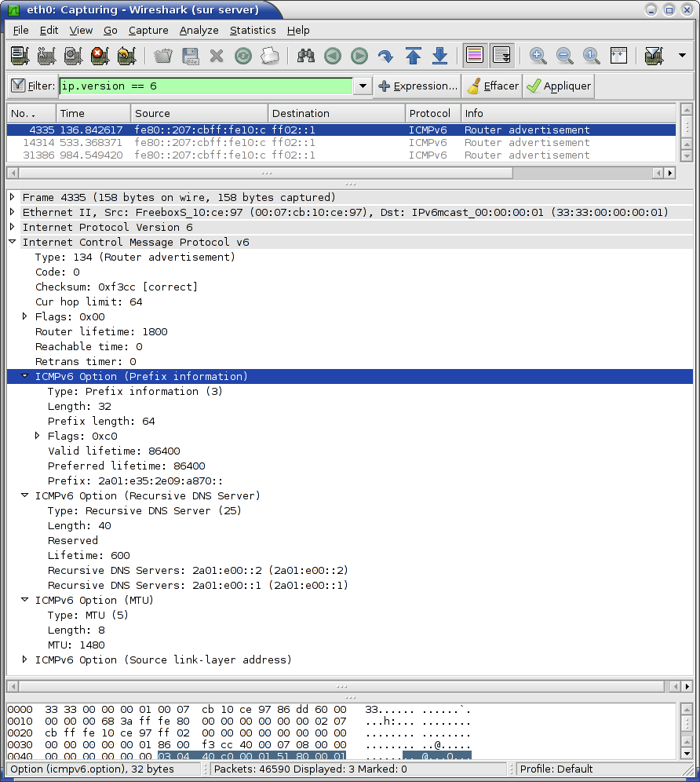Select the Router lifetime: 1800 line
This screenshot has width=700, height=782.
(101, 331)
